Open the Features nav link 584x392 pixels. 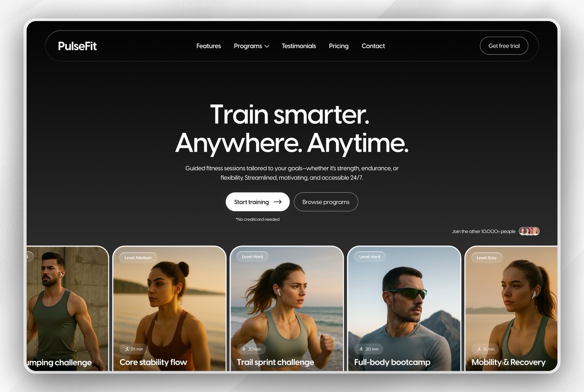209,46
